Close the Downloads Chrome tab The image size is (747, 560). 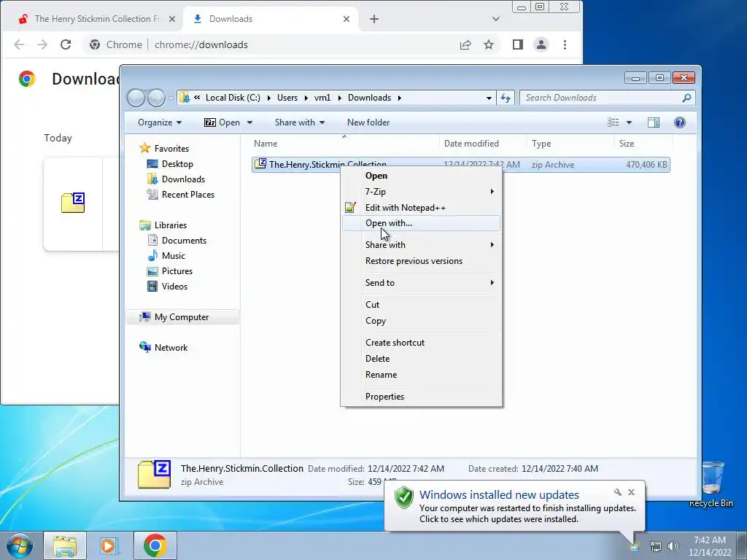pos(347,19)
